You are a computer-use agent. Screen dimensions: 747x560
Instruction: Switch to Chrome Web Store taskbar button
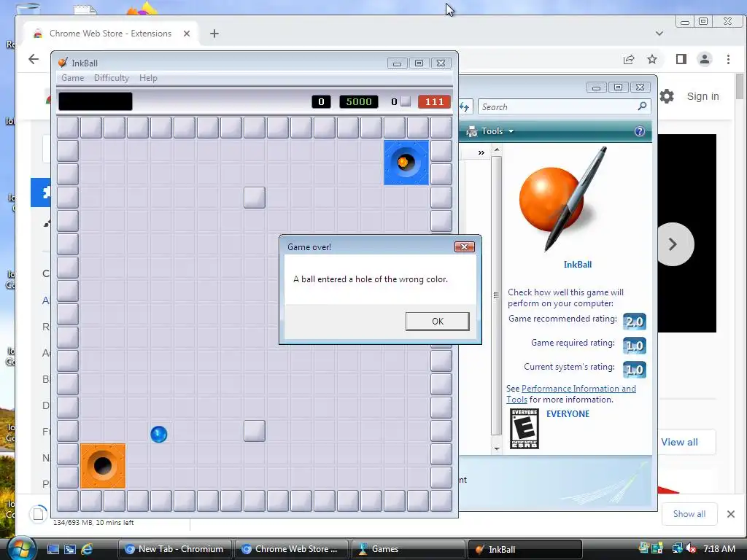click(290, 549)
